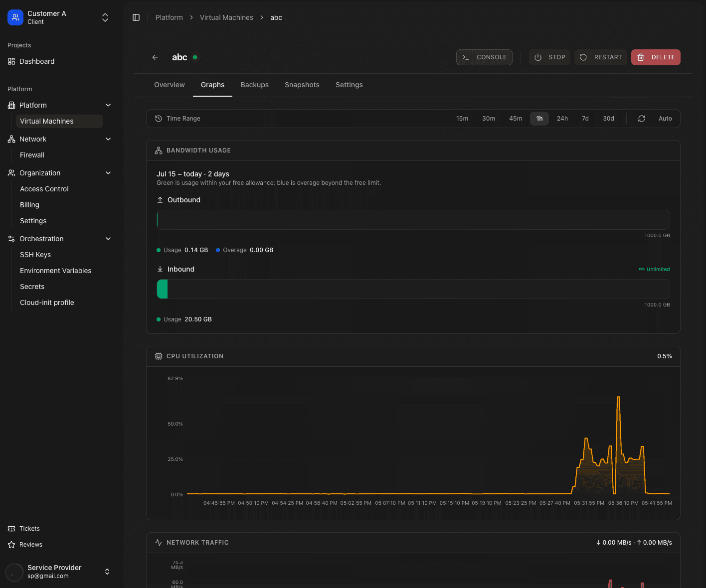Click the Service Provider profile avatar
Image resolution: width=706 pixels, height=588 pixels.
[14, 572]
